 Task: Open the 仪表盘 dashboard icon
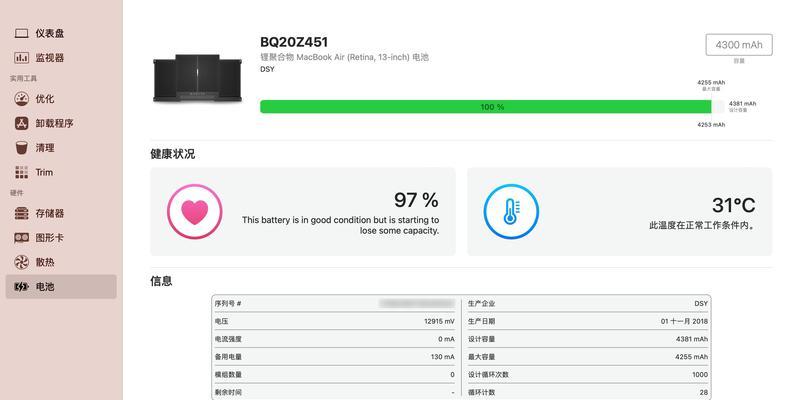point(21,34)
